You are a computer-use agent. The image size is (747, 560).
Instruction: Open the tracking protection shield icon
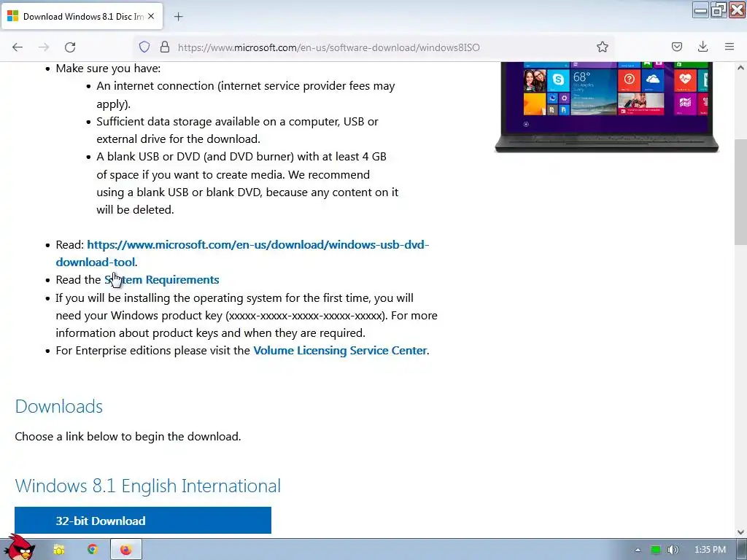144,47
